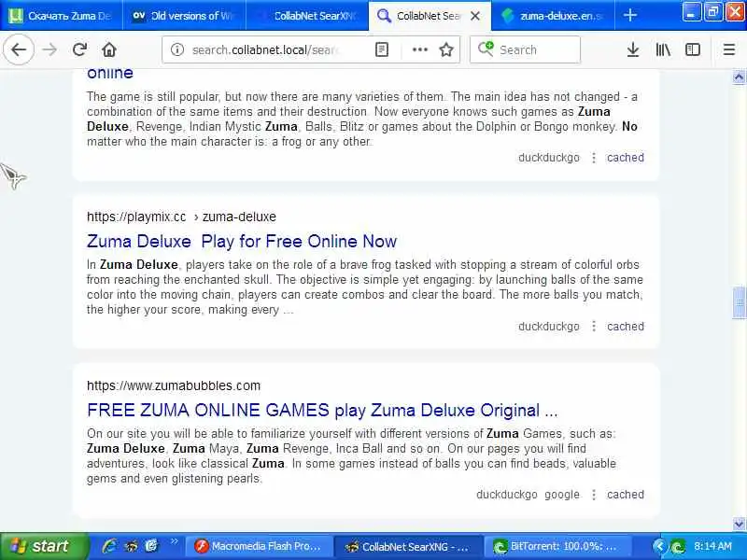This screenshot has width=747, height=560.
Task: Open page actions three-dot menu
Action: (419, 49)
